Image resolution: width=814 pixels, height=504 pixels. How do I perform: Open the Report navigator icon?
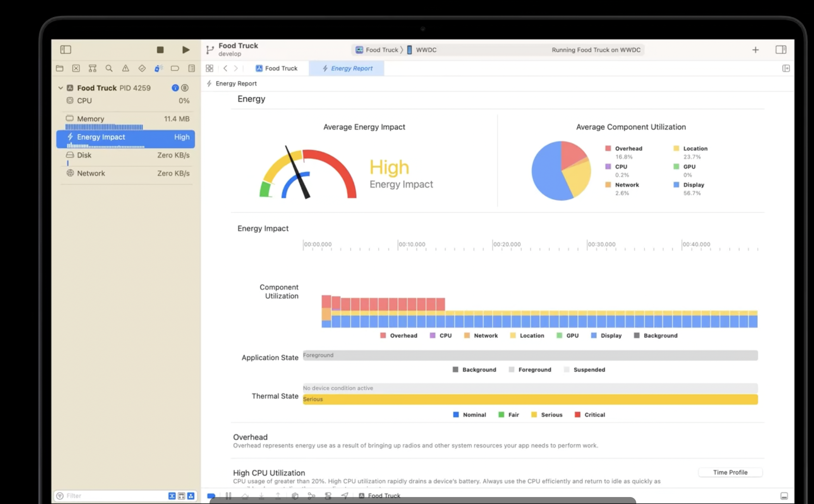pyautogui.click(x=191, y=69)
